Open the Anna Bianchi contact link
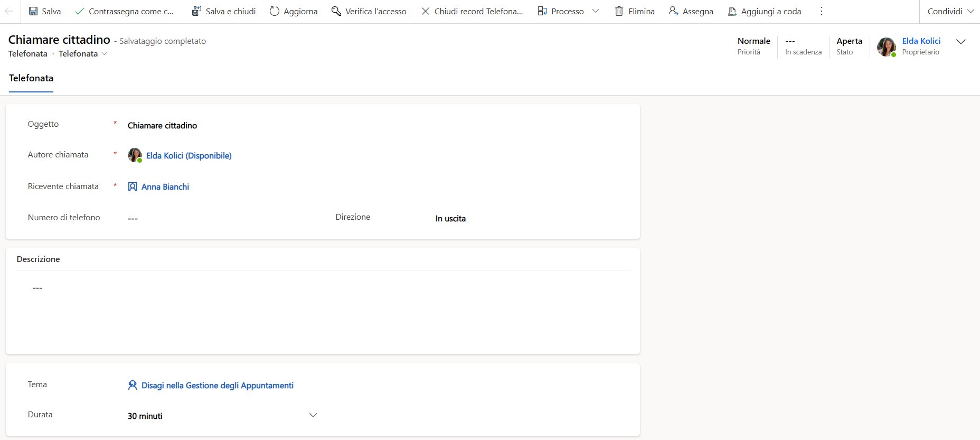Image resolution: width=980 pixels, height=440 pixels. coord(165,187)
